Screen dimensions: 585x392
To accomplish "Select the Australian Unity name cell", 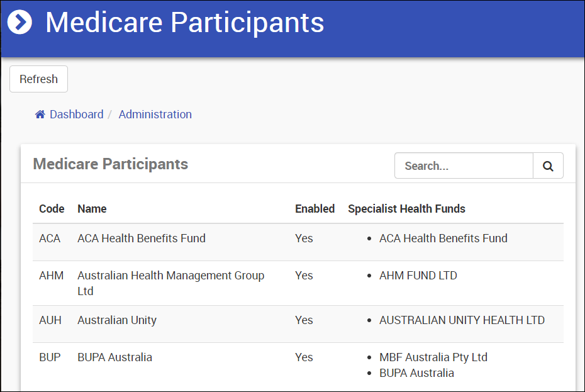I will pyautogui.click(x=117, y=320).
